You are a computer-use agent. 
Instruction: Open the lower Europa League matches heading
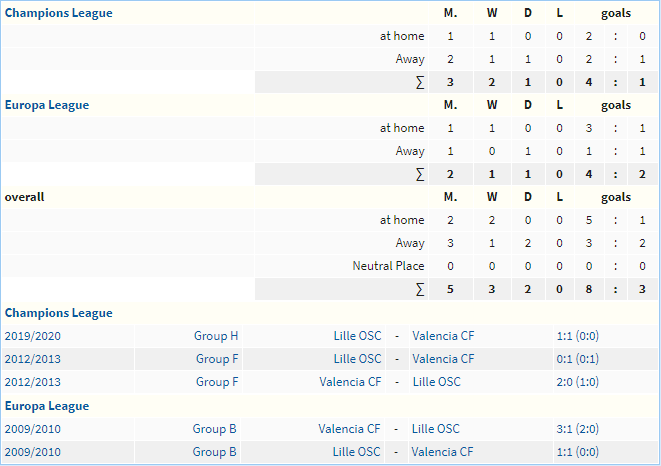tap(47, 406)
